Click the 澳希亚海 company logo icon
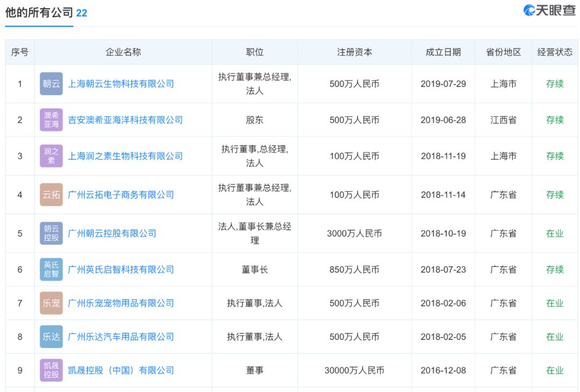Screen dimensions: 580x392 tap(52, 120)
